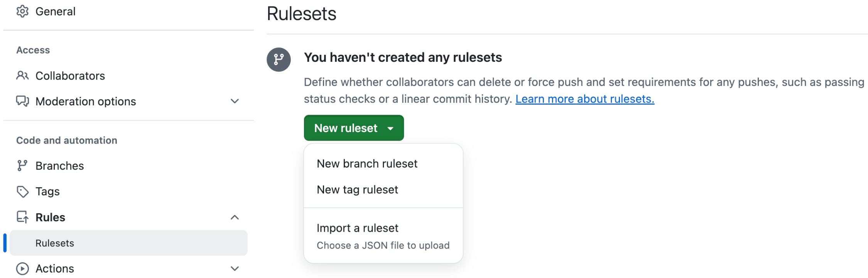Pick Import a ruleset from the menu
868x278 pixels.
pyautogui.click(x=357, y=228)
